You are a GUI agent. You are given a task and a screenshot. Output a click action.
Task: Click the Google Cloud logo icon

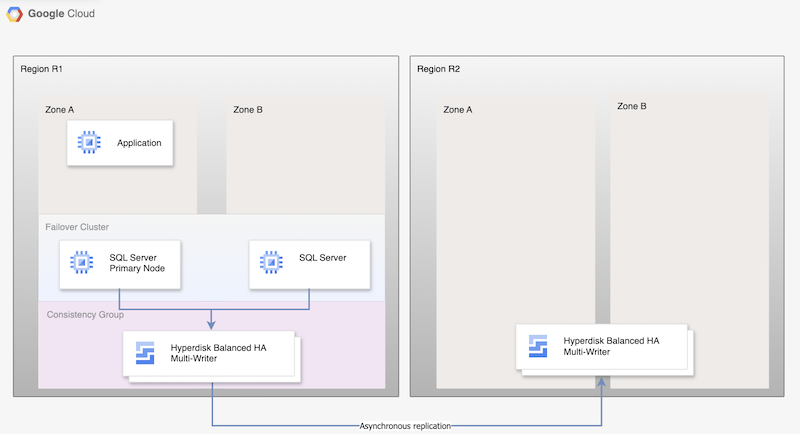(17, 15)
